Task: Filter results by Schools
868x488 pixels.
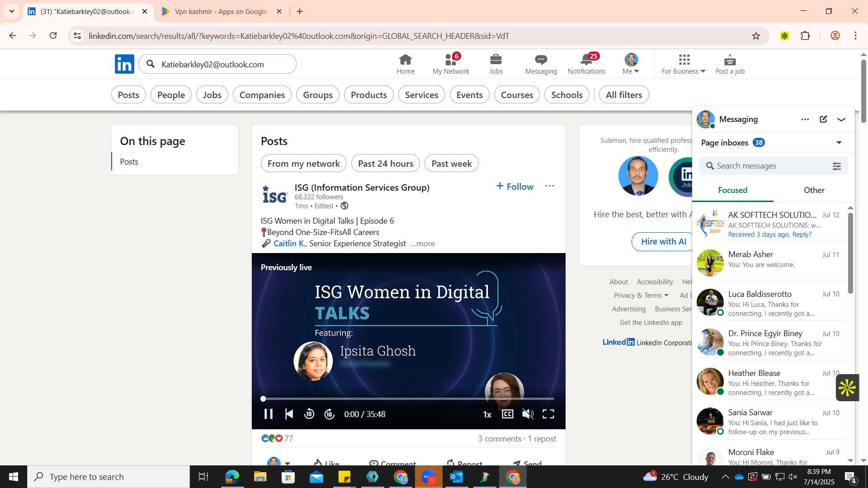Action: (567, 95)
